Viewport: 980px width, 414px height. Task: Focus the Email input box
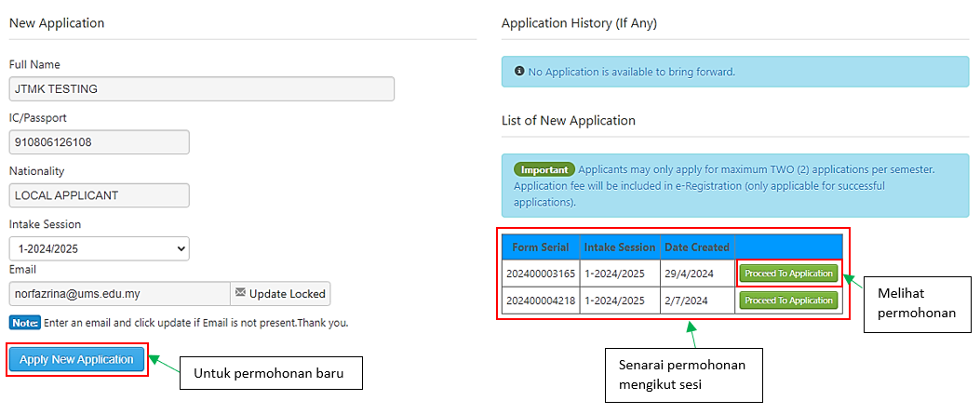coord(119,294)
